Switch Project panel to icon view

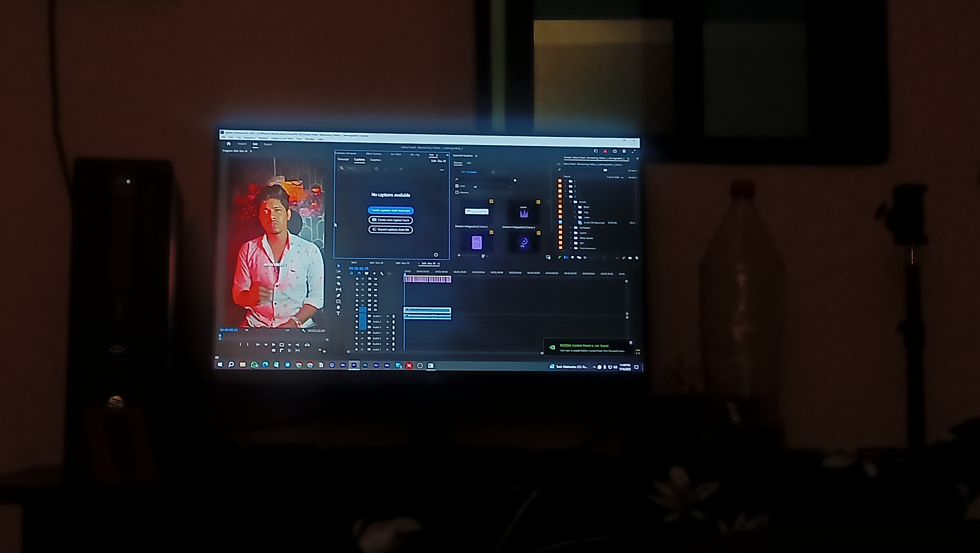[x=572, y=258]
